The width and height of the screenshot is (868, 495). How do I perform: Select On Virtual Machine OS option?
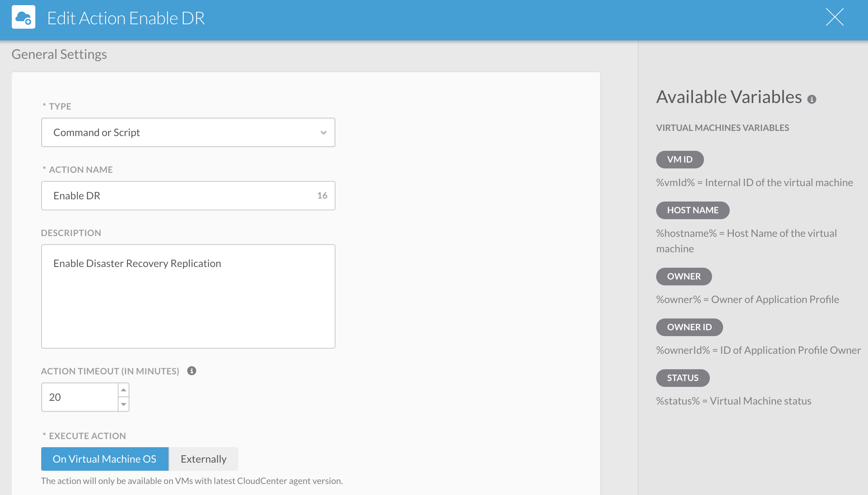click(x=104, y=459)
